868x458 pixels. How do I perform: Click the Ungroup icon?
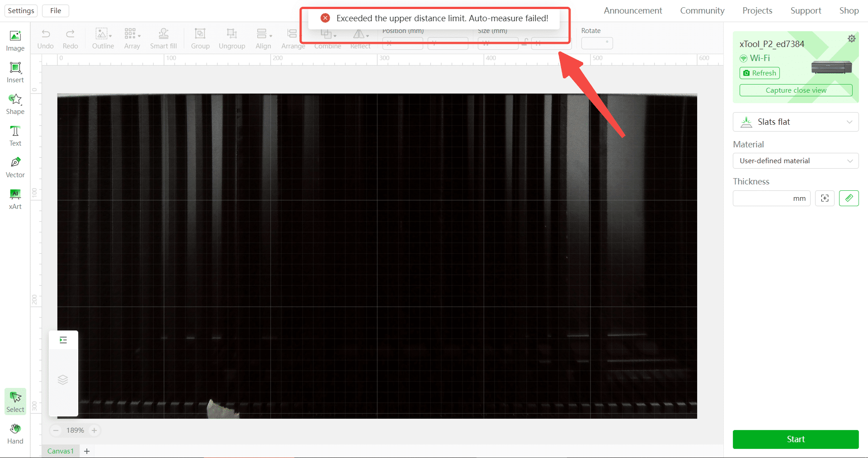coord(232,33)
